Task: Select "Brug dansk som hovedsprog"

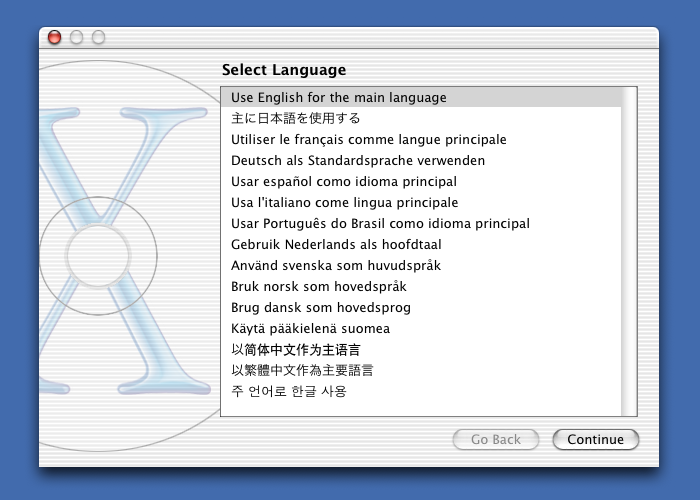Action: tap(421, 307)
